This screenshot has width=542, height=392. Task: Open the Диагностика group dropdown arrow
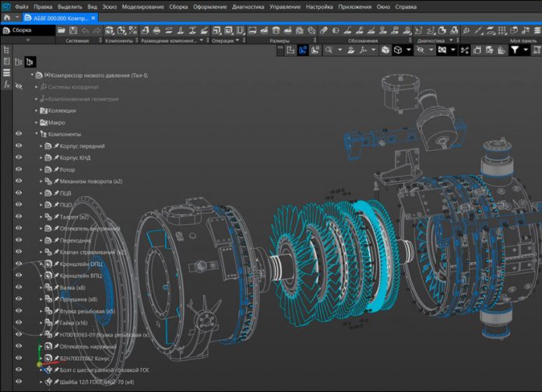[451, 40]
